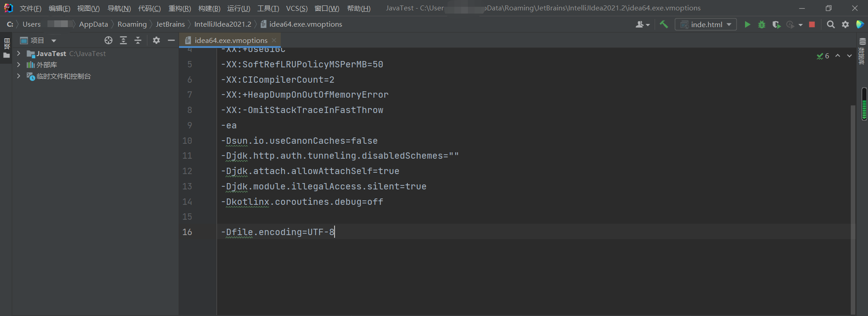Open the 工具(T) menu

[x=268, y=9]
